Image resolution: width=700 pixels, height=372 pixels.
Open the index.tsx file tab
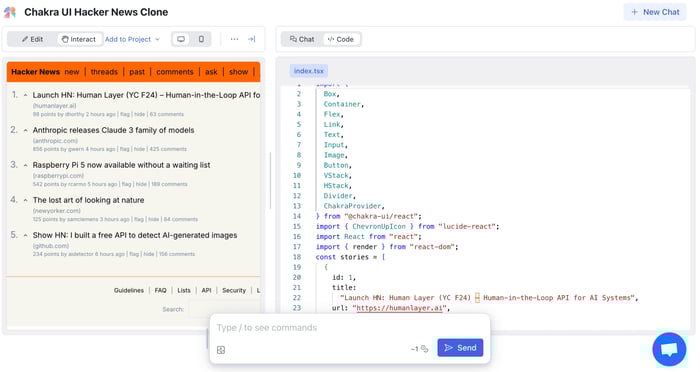point(308,71)
